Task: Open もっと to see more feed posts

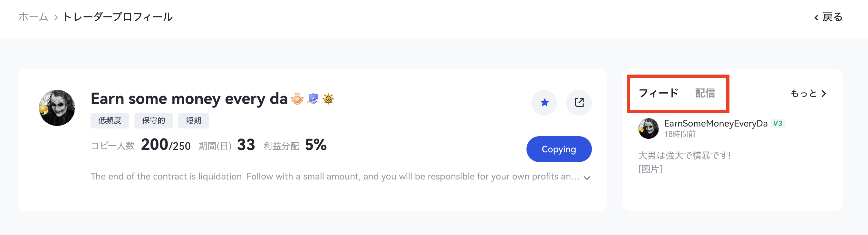Action: click(808, 94)
